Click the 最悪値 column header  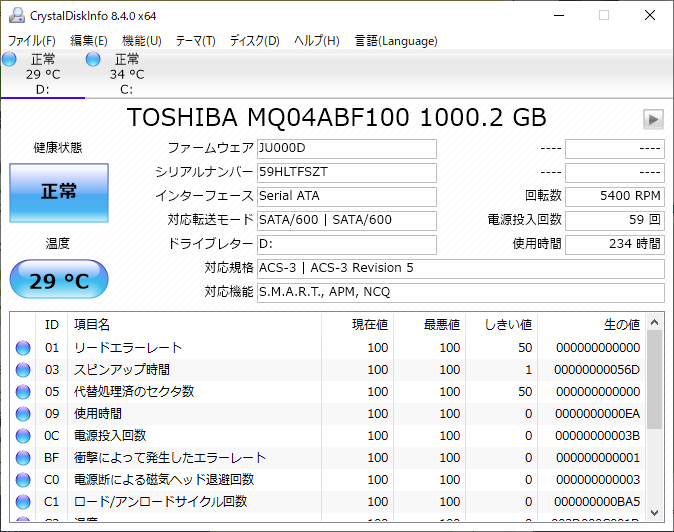point(429,324)
